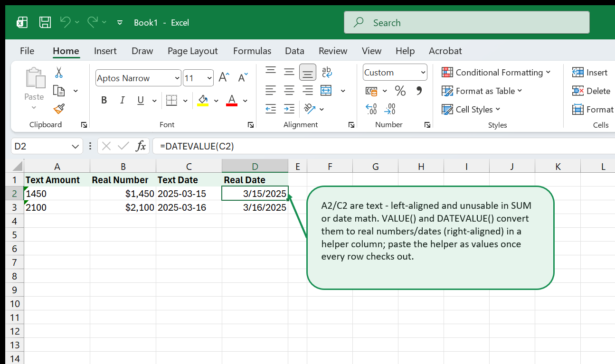The image size is (615, 364).
Task: Open Cell Styles gallery
Action: coord(471,109)
